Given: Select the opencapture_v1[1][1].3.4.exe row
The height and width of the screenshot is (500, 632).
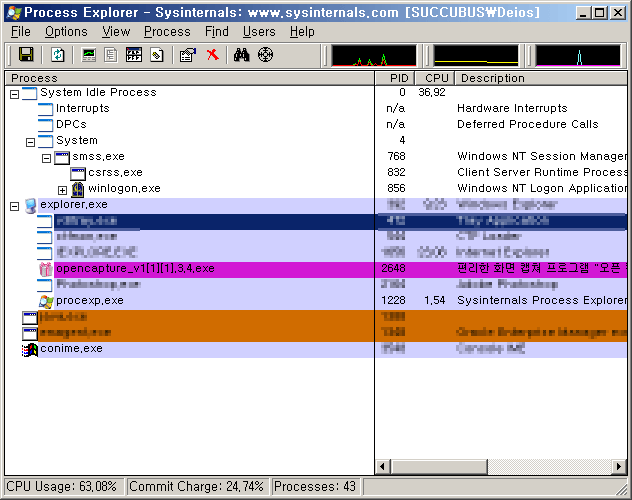Looking at the screenshot, I should [316, 269].
